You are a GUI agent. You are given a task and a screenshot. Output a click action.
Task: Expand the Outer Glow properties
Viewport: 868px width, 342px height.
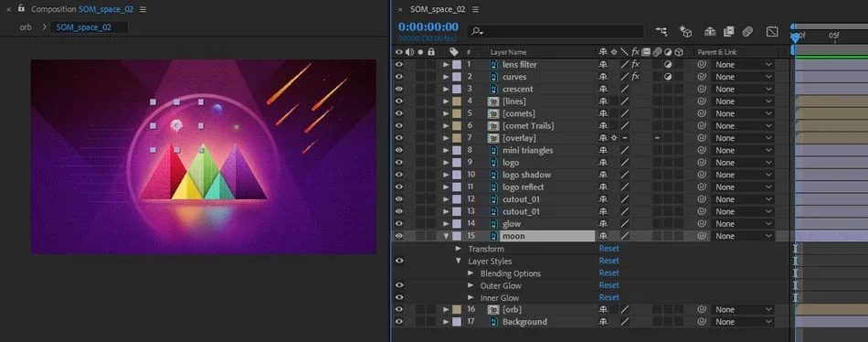coord(471,285)
